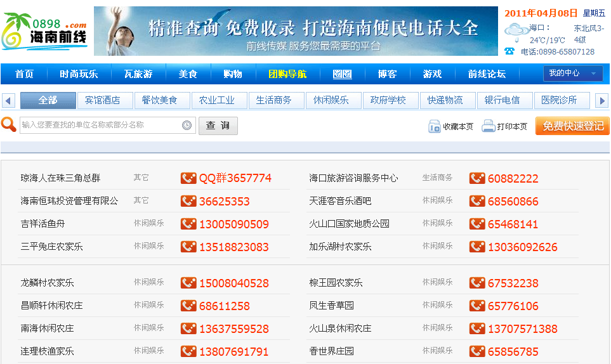This screenshot has height=364, width=611.
Task: Click the 免费快速登记 button
Action: pyautogui.click(x=572, y=126)
